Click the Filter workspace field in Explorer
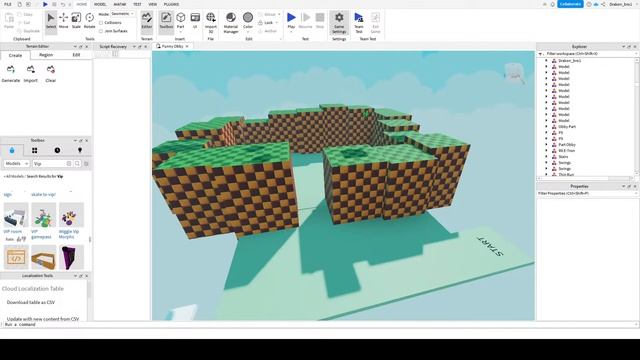 [588, 54]
